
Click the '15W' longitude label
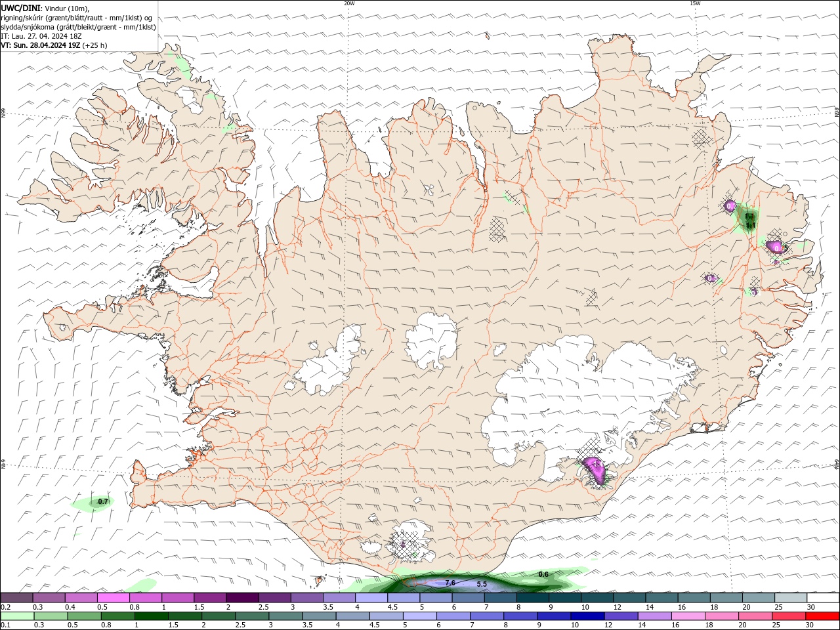[x=695, y=3]
